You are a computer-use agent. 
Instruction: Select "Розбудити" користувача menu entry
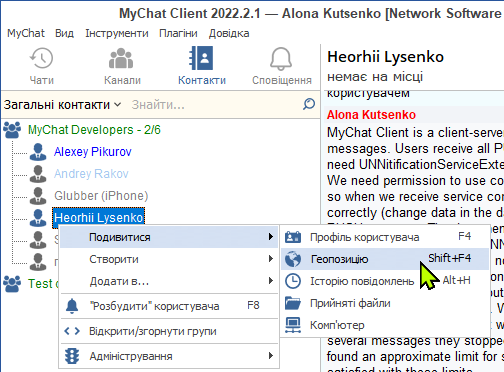[169, 306]
